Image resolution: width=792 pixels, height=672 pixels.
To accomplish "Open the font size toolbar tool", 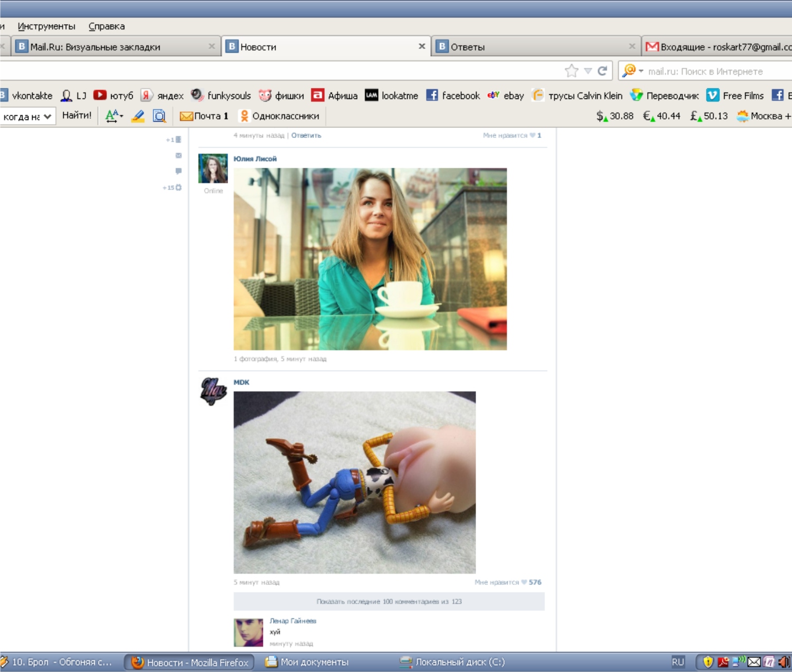I will tap(114, 116).
